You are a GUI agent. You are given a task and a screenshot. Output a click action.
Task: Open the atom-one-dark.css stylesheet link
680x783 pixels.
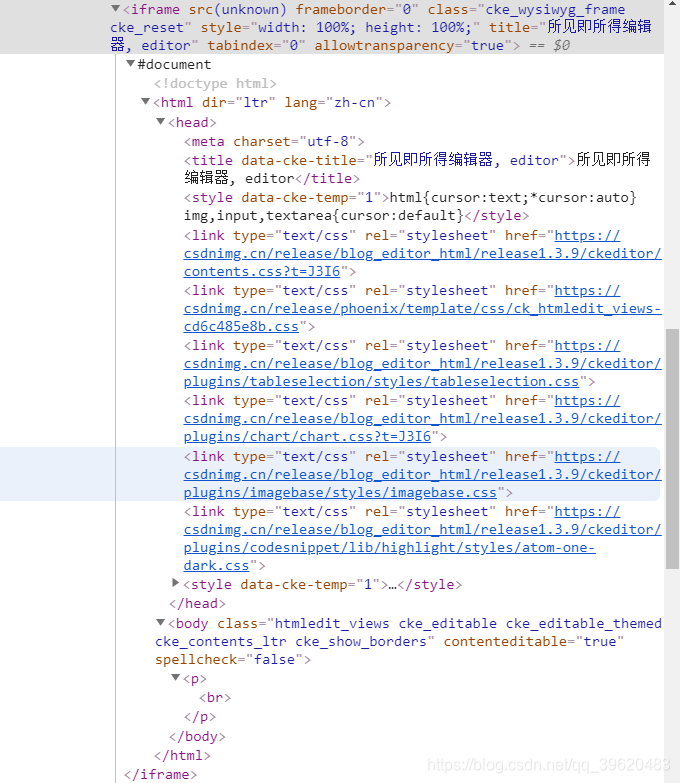tap(422, 538)
